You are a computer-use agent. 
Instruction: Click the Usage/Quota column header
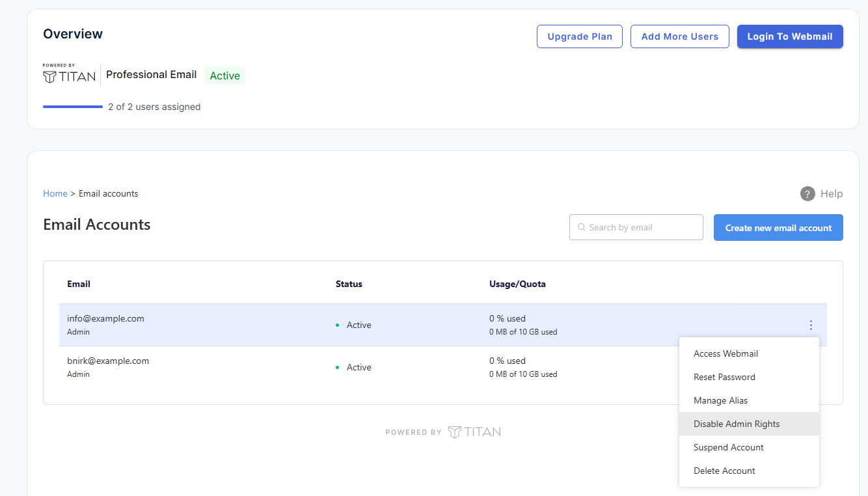point(517,284)
